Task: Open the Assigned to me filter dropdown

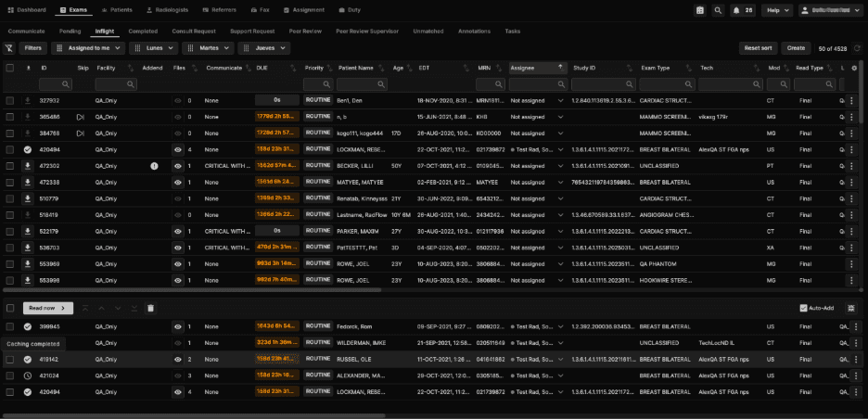Action: point(88,48)
